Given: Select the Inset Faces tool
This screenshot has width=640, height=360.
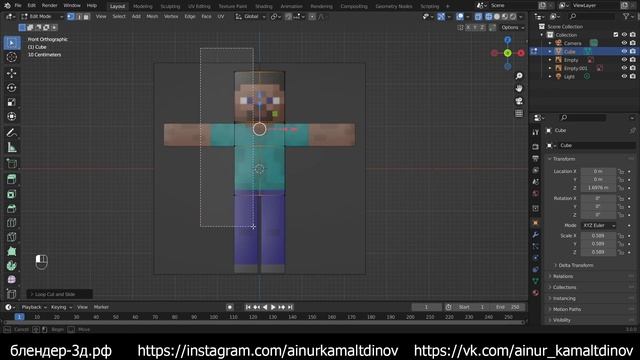Looking at the screenshot, I should click(x=12, y=194).
